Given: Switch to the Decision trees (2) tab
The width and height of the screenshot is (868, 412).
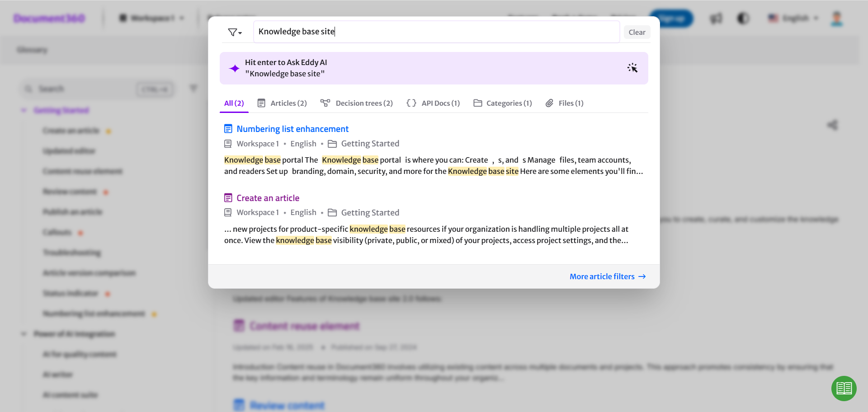Looking at the screenshot, I should click(x=357, y=103).
